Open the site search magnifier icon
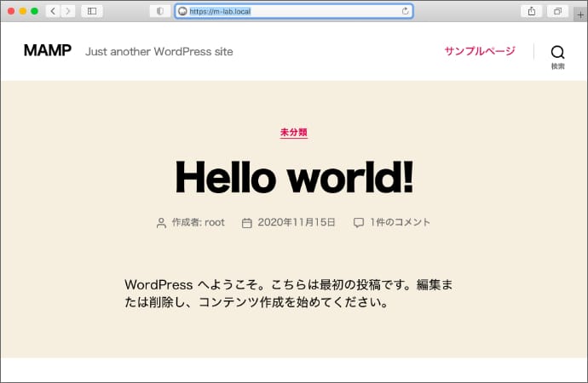Viewport: 588px width, 383px height. pyautogui.click(x=557, y=52)
